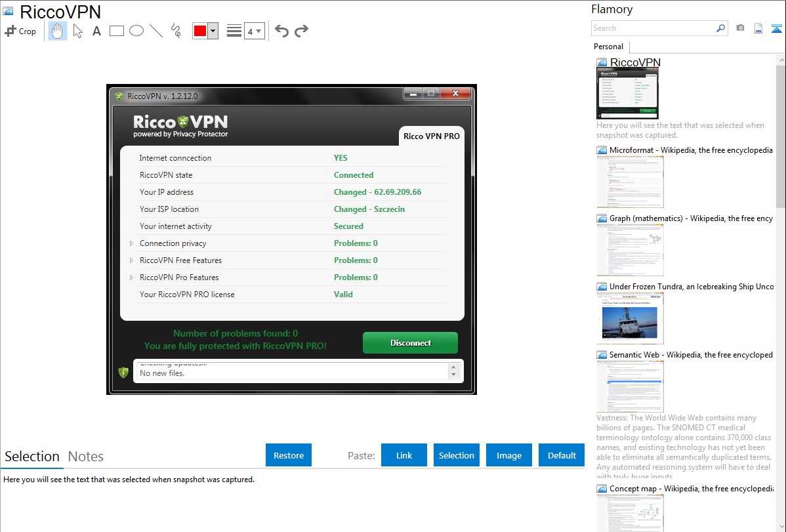
Task: Click the snapshot icon beside Under Frozen Tundra
Action: pos(602,286)
